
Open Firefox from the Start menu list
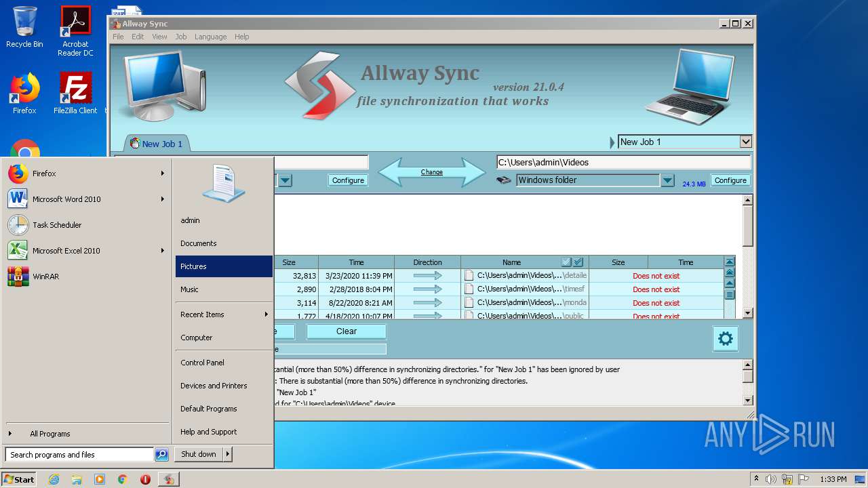85,174
